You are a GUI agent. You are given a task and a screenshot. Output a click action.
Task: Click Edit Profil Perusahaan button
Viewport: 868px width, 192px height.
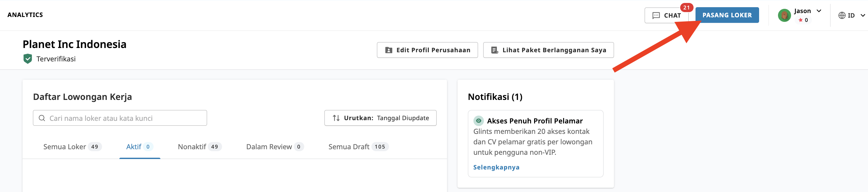pos(427,50)
